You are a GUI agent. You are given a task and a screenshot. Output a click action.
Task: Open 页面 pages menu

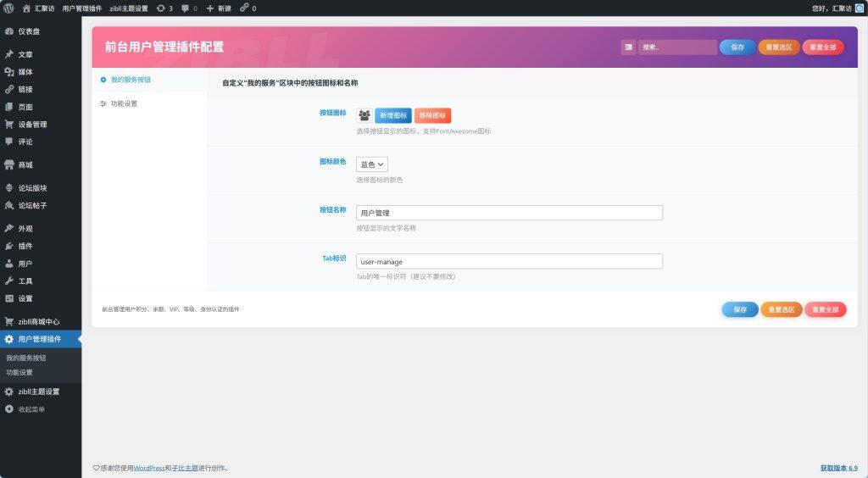pos(41,107)
